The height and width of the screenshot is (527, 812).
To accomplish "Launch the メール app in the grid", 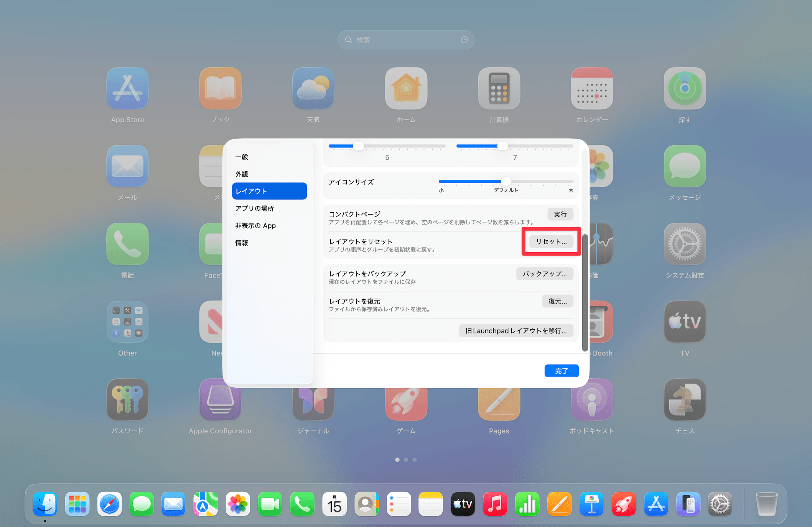I will click(127, 166).
